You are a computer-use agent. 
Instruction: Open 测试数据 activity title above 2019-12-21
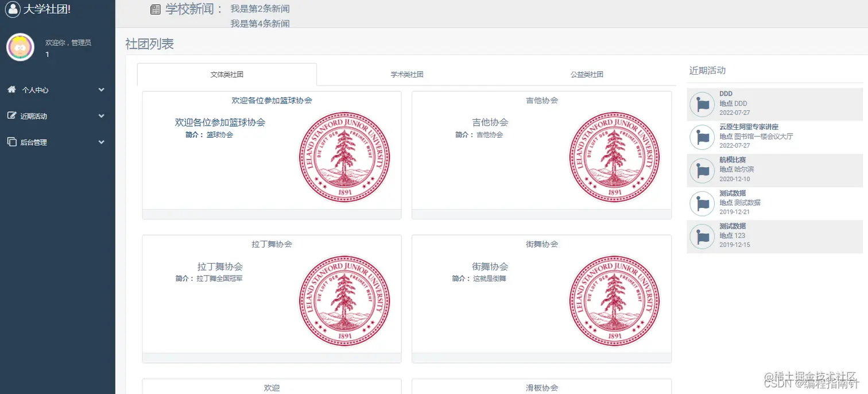pos(733,193)
